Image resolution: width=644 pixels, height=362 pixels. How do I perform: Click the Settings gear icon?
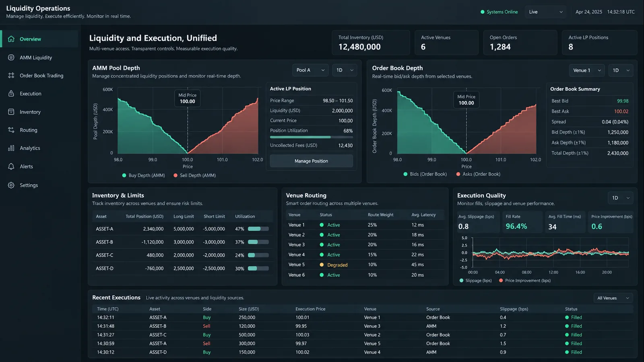pos(11,185)
